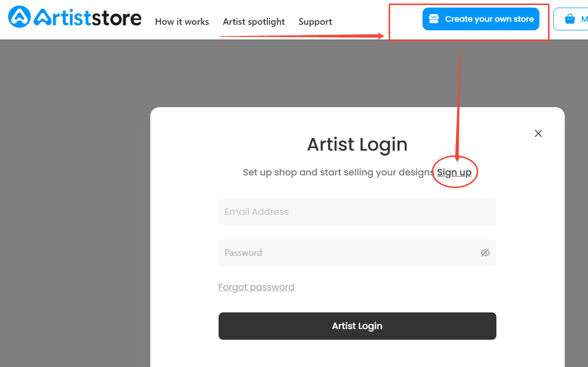The image size is (588, 367).
Task: Click the Artist Login dialog heading
Action: pyautogui.click(x=357, y=145)
